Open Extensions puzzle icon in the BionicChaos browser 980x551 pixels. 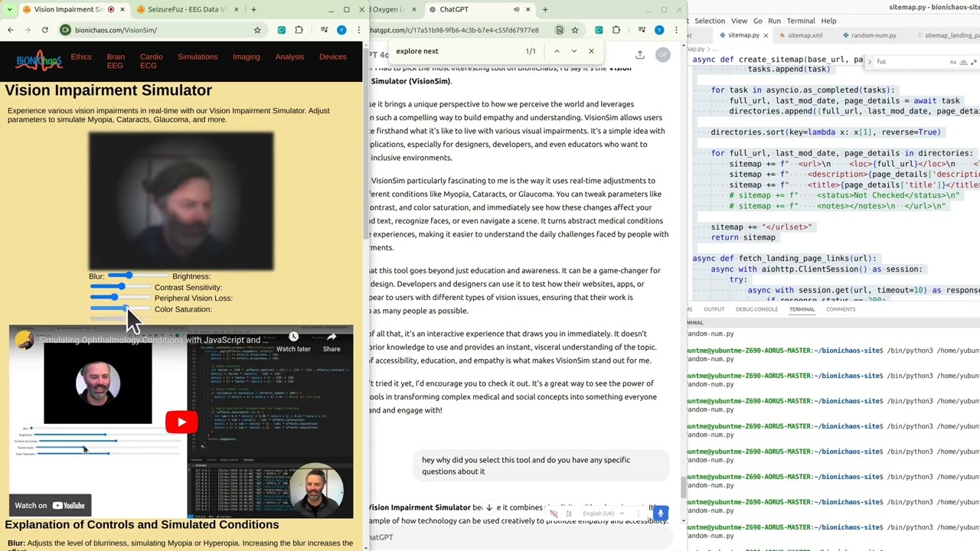tap(299, 30)
